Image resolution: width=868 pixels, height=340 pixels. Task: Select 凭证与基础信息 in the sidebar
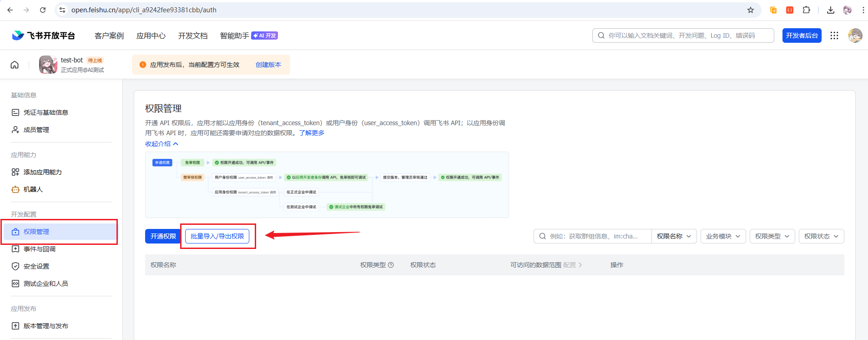point(45,112)
